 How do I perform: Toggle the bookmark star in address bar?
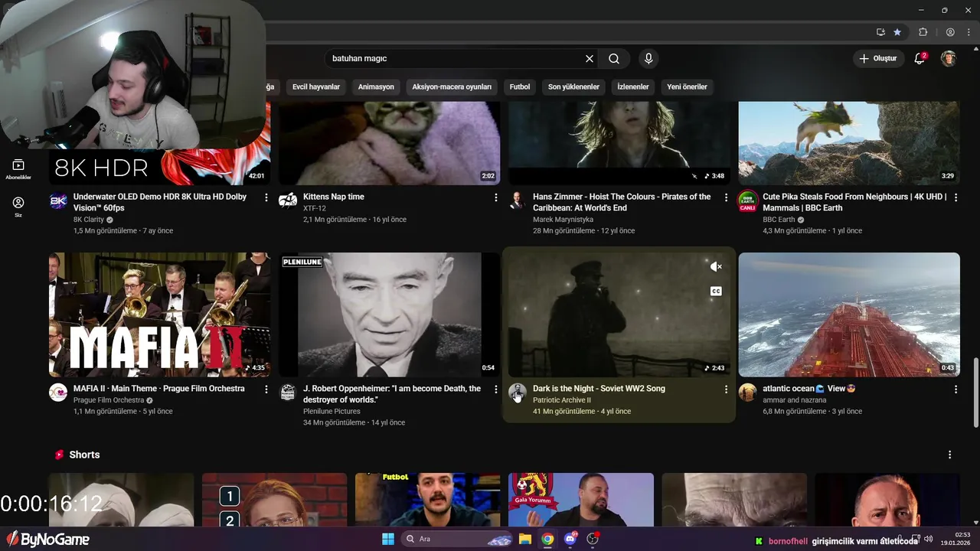[x=897, y=32]
